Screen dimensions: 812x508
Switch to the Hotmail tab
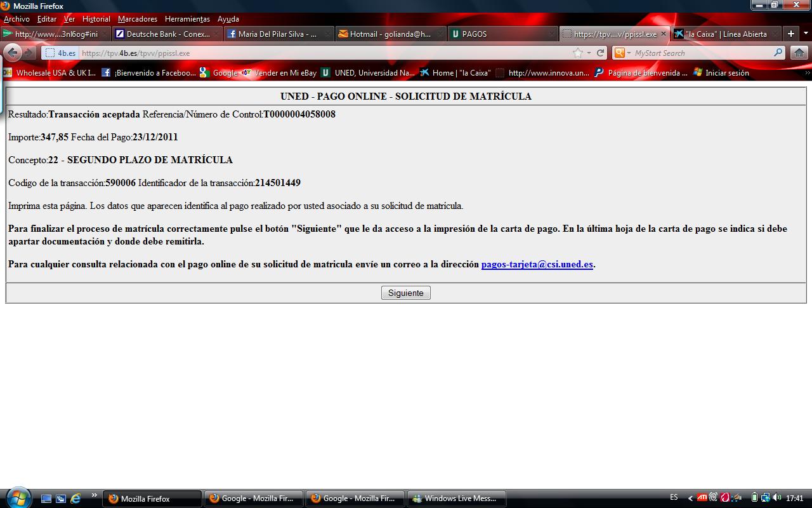(390, 34)
